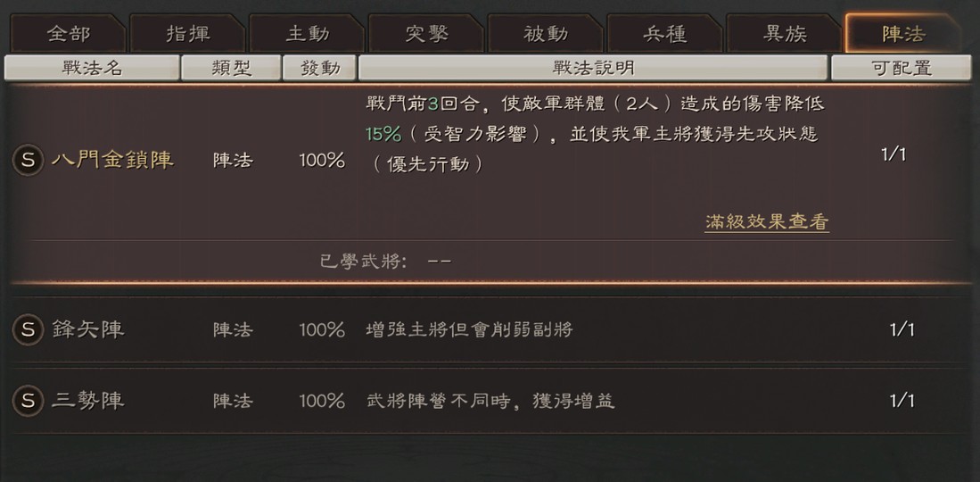Image resolution: width=980 pixels, height=482 pixels.
Task: Go to the 被動 tab
Action: (x=546, y=34)
